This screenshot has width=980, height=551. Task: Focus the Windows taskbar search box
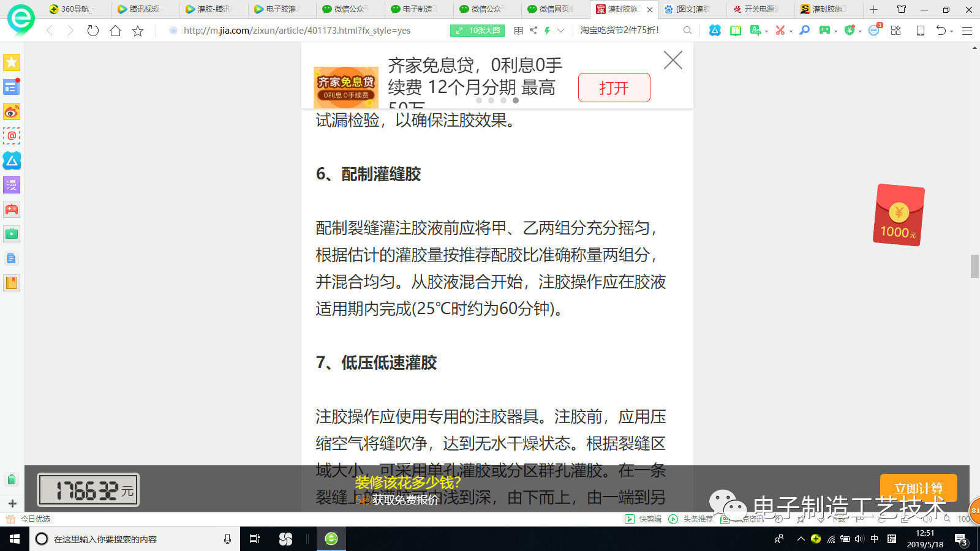point(135,539)
